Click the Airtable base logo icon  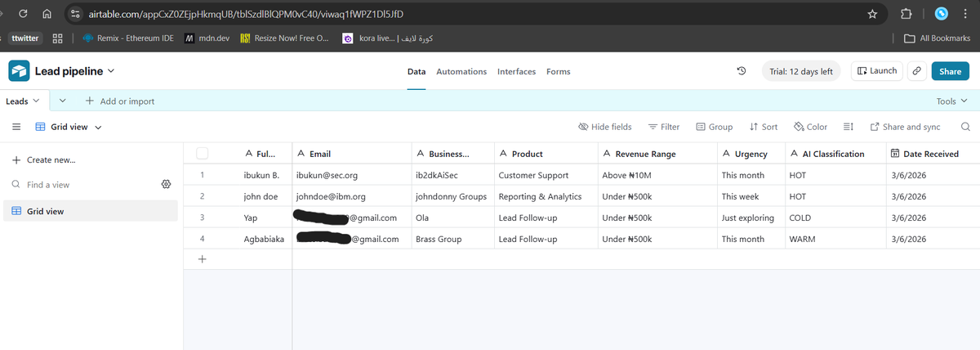tap(20, 71)
